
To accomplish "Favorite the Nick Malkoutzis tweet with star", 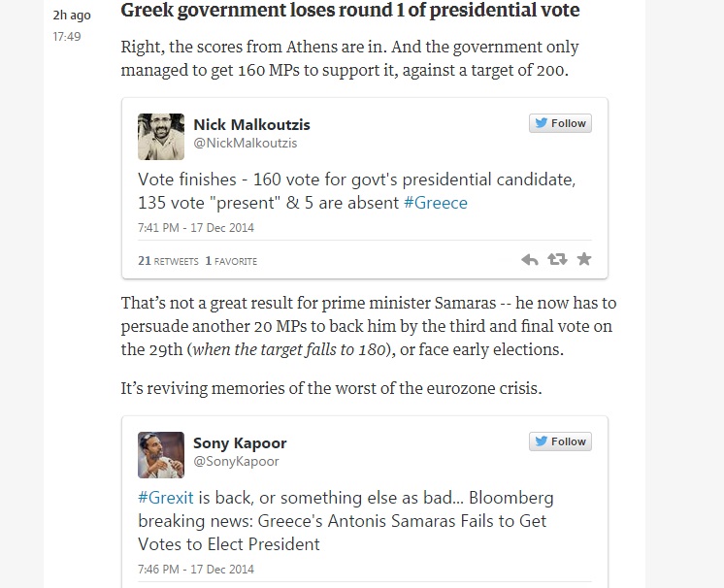I will (584, 259).
